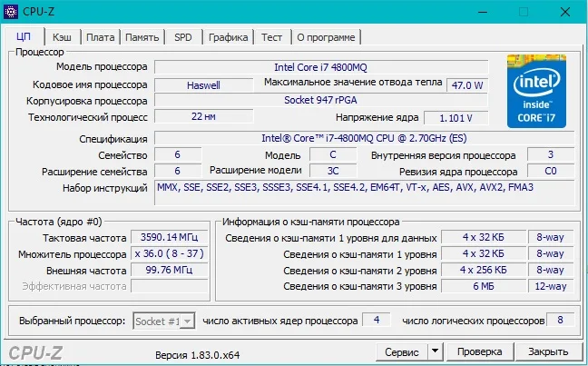Click the logical processors count value 8
Screen dimensions: 588x366
click(x=560, y=320)
